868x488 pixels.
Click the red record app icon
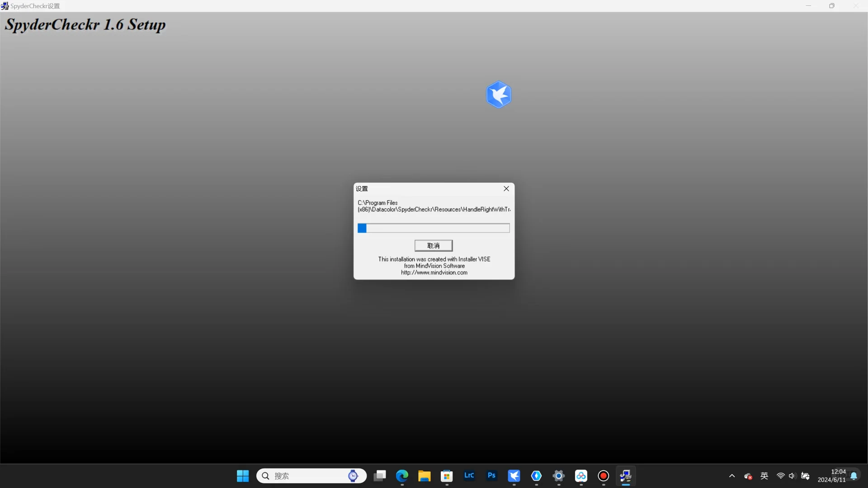point(604,476)
